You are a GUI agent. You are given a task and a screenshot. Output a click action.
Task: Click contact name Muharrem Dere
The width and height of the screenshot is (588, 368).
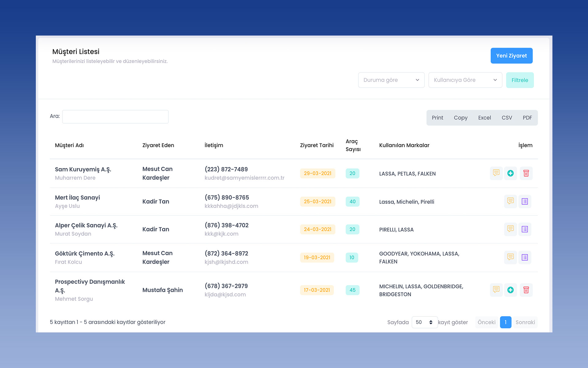(75, 178)
